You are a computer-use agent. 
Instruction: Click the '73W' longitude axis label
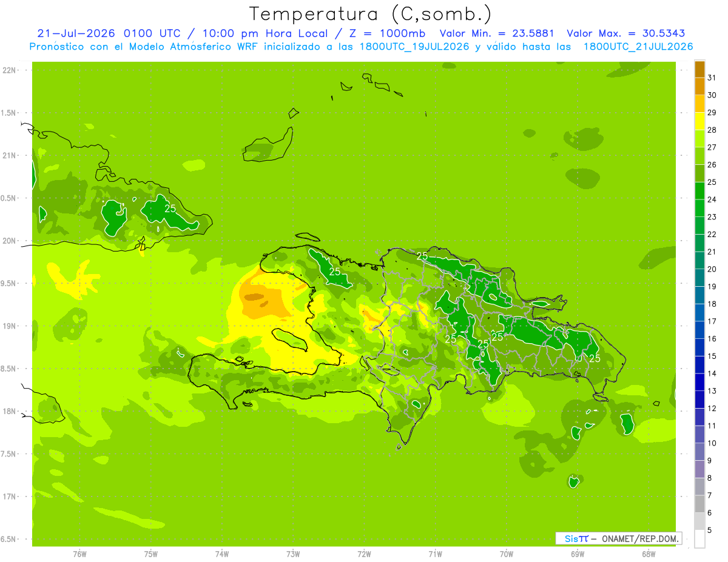coord(293,554)
